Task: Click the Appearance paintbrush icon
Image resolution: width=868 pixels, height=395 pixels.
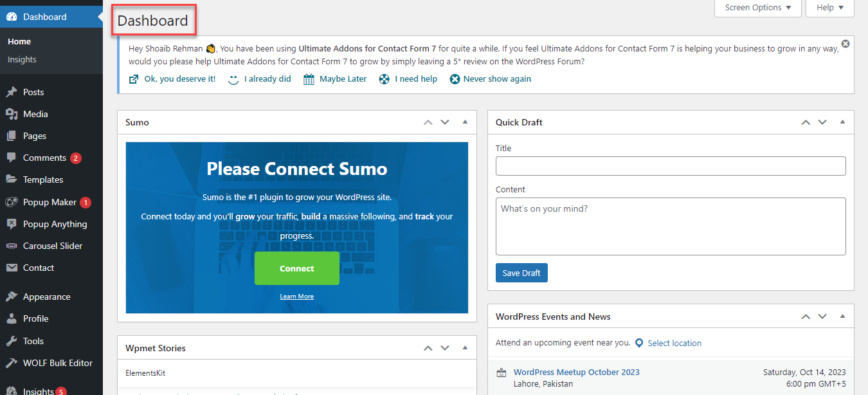Action: click(x=12, y=297)
